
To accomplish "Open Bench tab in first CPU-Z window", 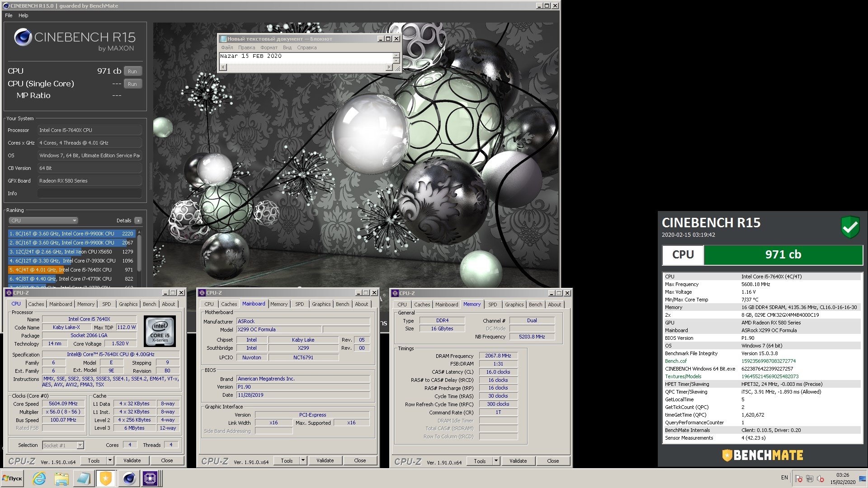I will (x=150, y=304).
